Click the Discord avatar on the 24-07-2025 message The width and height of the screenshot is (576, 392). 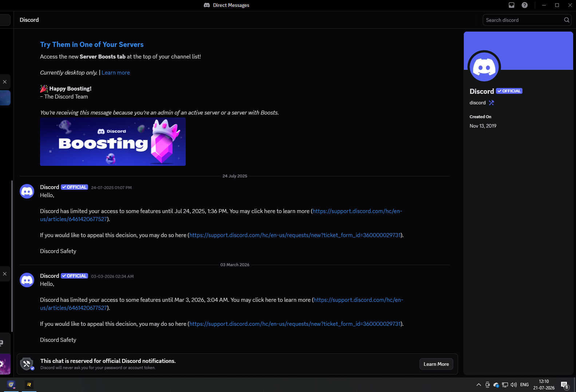27,191
